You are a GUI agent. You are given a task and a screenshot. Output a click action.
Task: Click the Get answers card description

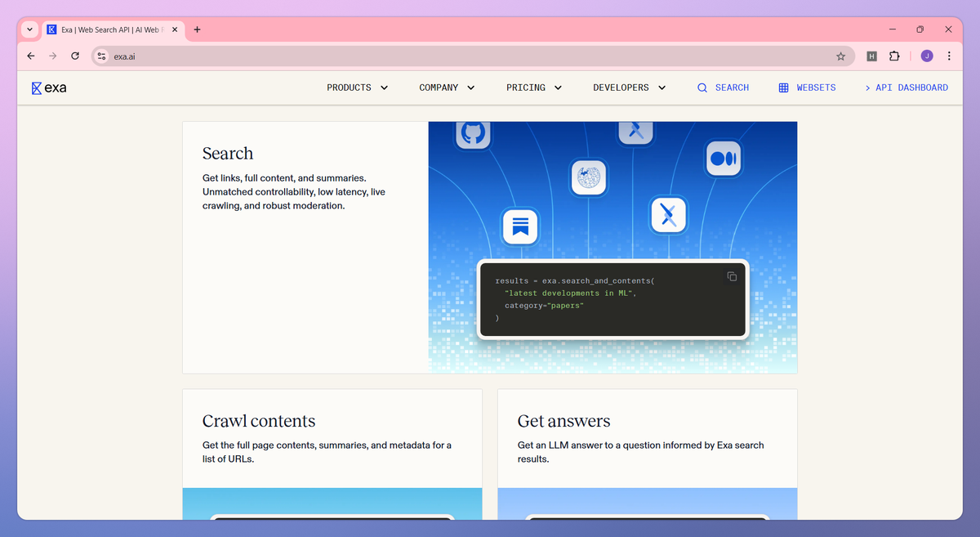click(641, 452)
